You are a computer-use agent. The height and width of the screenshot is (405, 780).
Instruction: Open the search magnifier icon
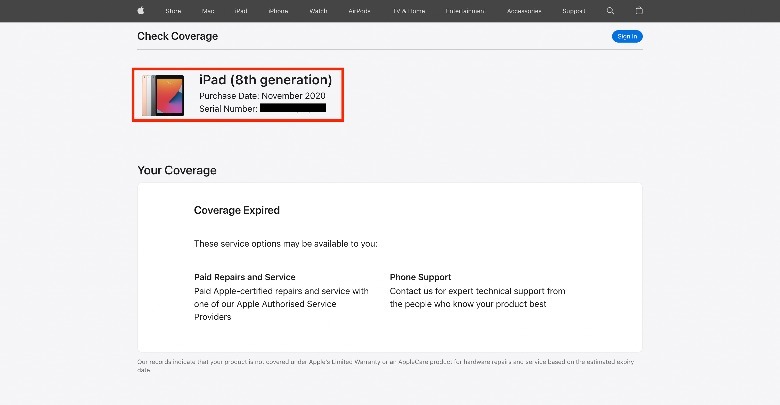tap(611, 11)
